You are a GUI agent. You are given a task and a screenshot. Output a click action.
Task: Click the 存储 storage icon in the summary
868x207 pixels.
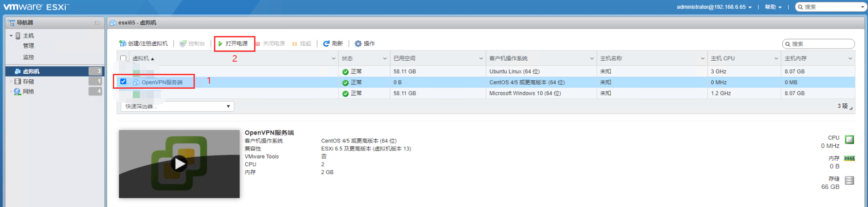(849, 180)
